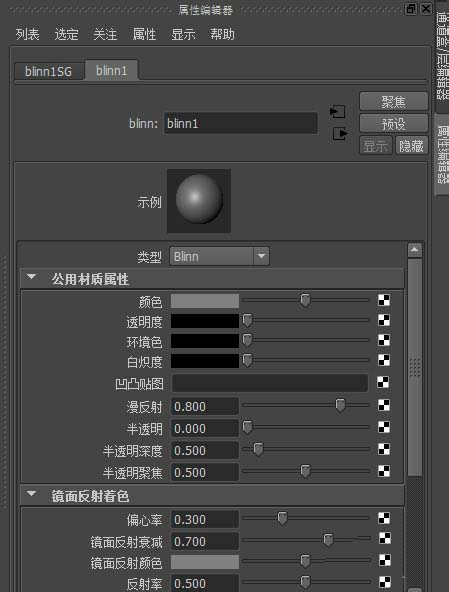Click the 白炽度 slider handle
This screenshot has height=592, width=449.
(x=247, y=361)
